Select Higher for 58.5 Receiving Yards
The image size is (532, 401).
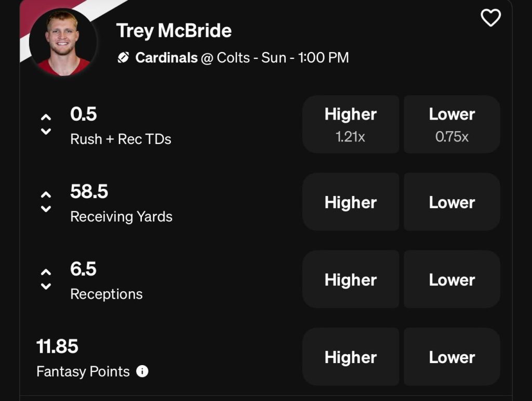(351, 202)
